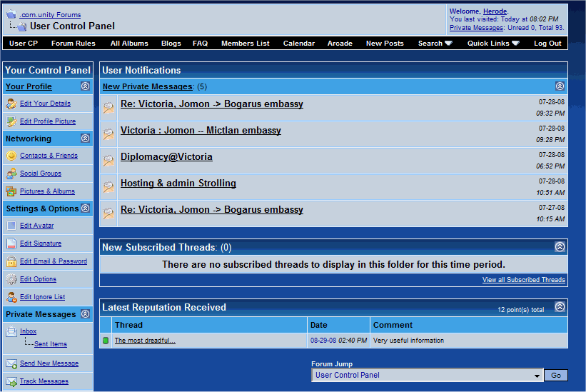Open the Forum Jump dropdown
The width and height of the screenshot is (586, 392).
[x=537, y=376]
